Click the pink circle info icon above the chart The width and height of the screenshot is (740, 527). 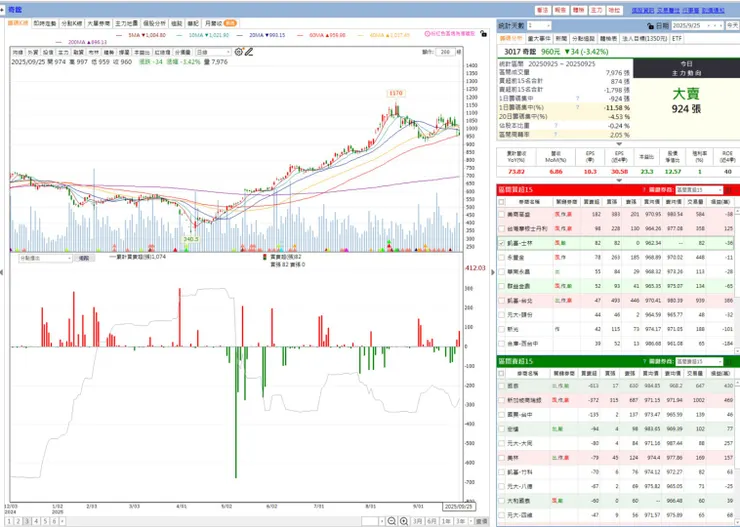(x=427, y=34)
